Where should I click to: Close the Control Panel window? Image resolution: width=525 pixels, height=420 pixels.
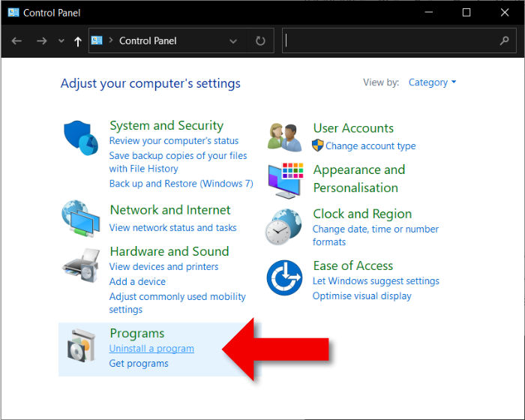[x=505, y=13]
